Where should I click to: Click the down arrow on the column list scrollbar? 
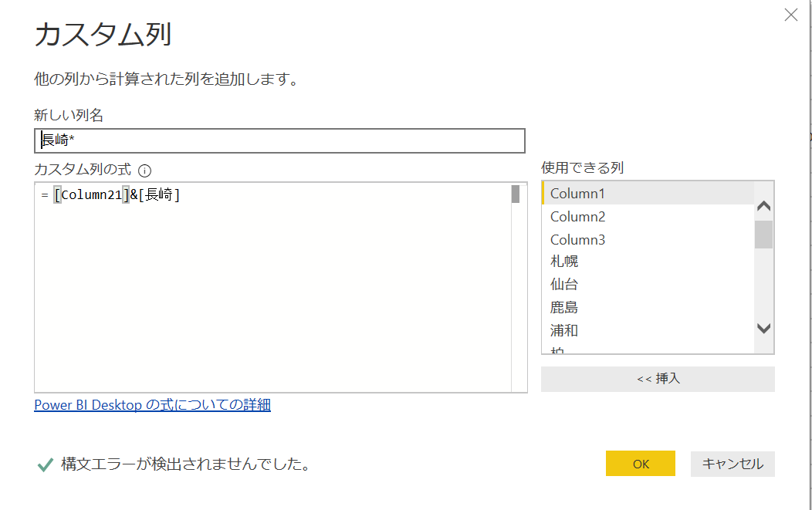tap(763, 328)
